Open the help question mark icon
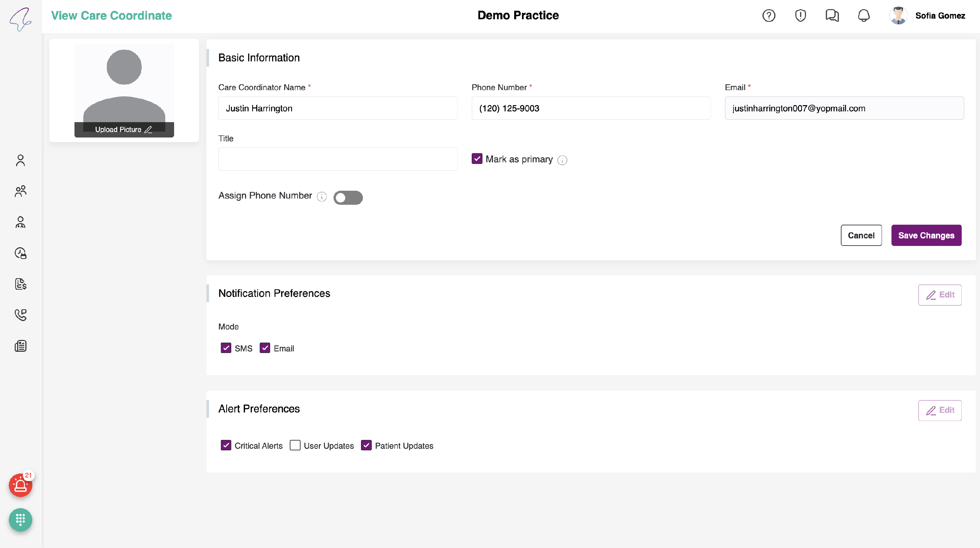Viewport: 980px width, 548px height. [x=768, y=16]
